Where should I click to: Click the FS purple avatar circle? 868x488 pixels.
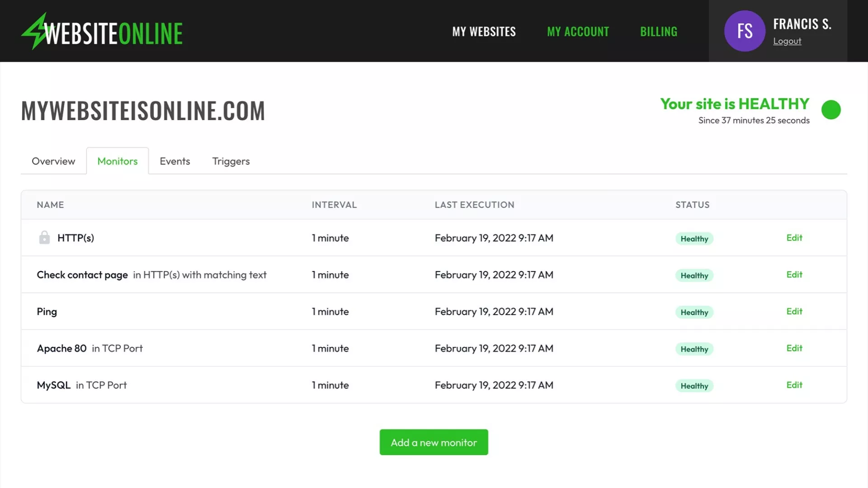tap(745, 31)
